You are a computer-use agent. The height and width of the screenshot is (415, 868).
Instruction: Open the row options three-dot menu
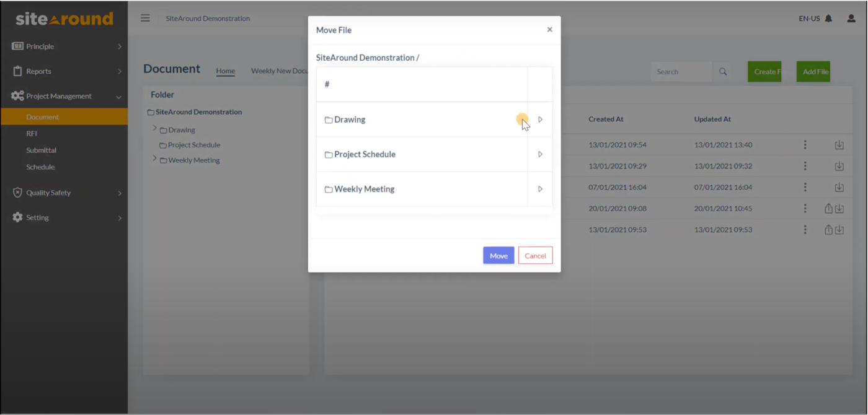(805, 144)
